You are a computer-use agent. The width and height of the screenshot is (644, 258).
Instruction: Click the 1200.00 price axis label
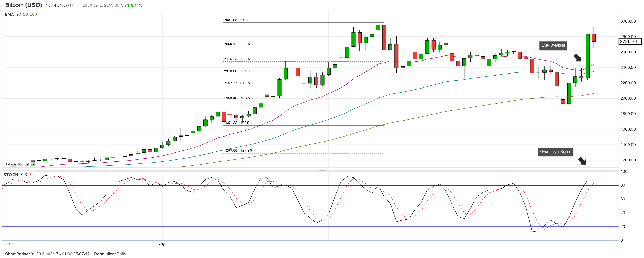coord(628,160)
